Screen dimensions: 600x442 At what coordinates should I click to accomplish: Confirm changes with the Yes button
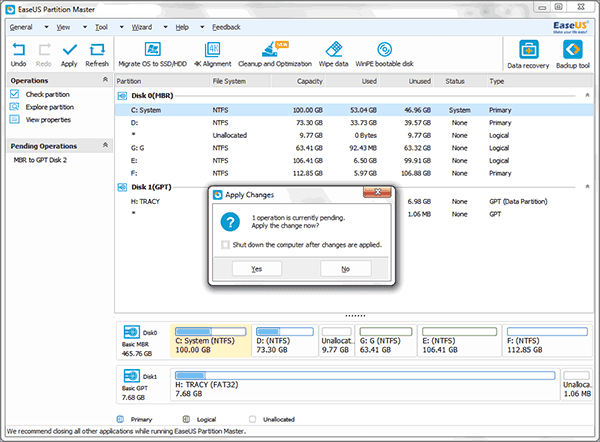point(257,269)
